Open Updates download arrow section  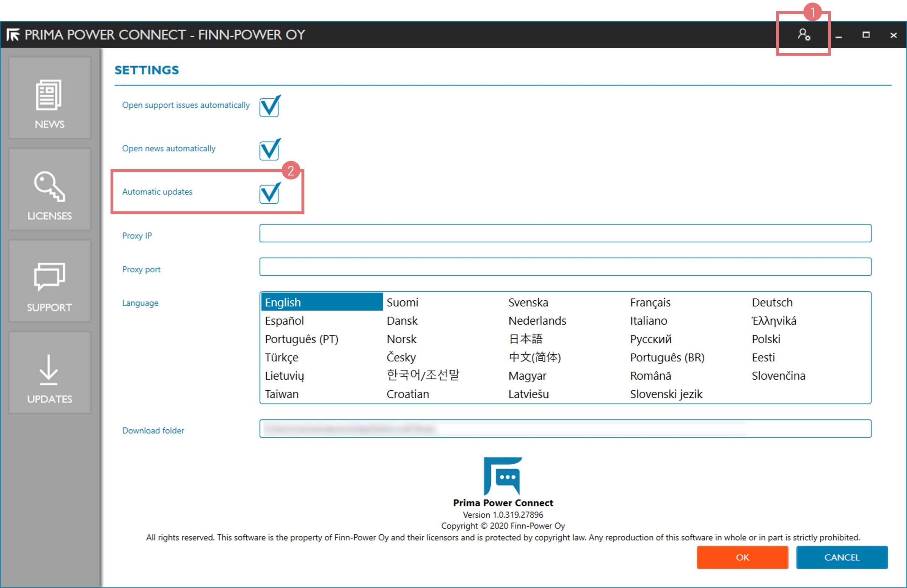tap(50, 373)
